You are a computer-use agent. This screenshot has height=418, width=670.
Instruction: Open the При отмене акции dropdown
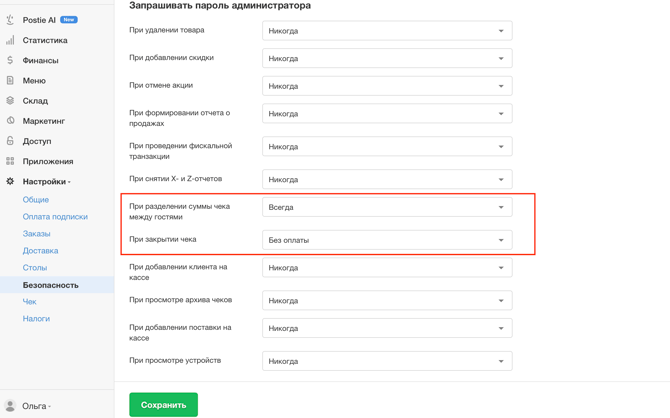pos(387,86)
